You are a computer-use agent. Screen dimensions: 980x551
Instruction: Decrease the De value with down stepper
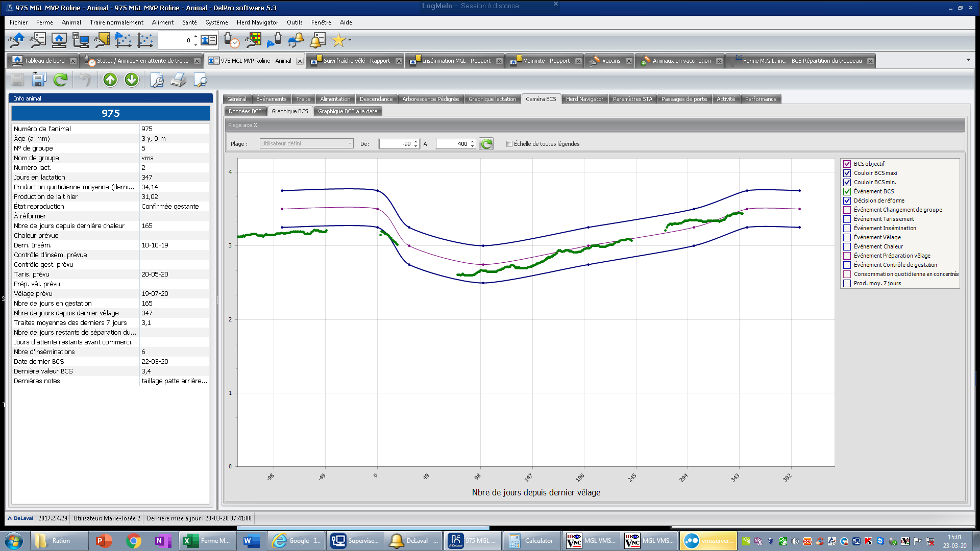pyautogui.click(x=416, y=146)
